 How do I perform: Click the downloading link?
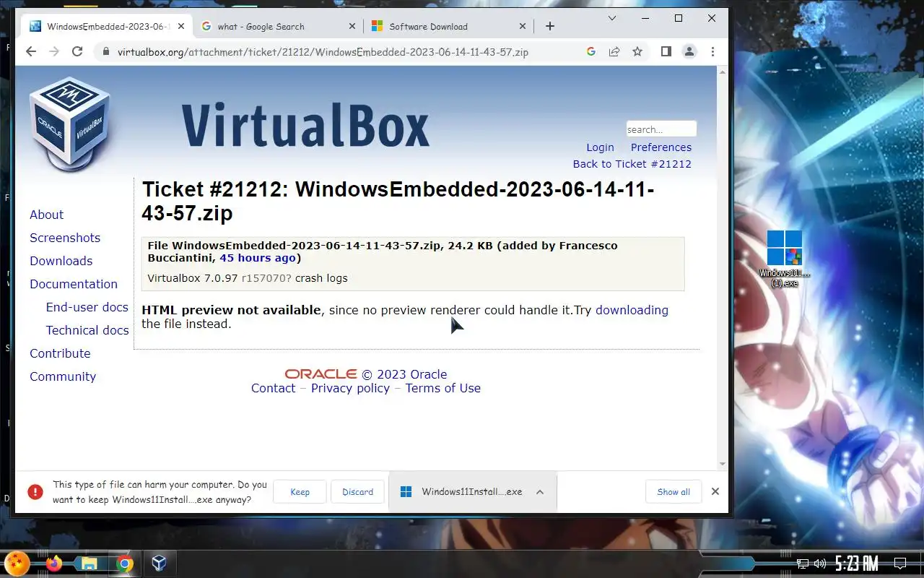coord(632,310)
